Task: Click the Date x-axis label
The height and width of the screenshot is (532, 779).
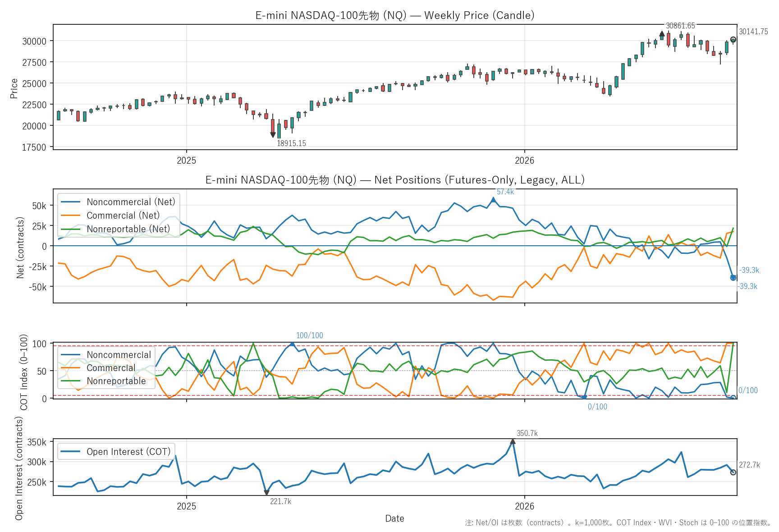Action: (x=394, y=518)
